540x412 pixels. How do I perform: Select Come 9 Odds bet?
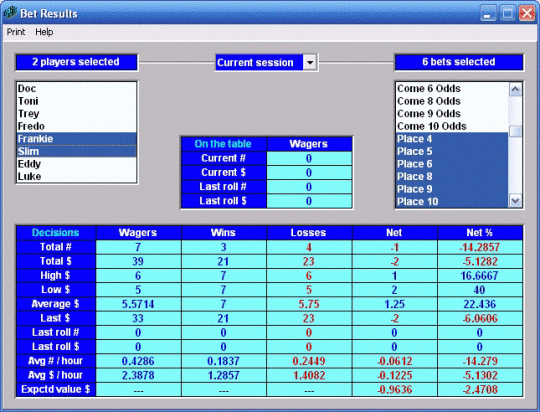tap(452, 114)
